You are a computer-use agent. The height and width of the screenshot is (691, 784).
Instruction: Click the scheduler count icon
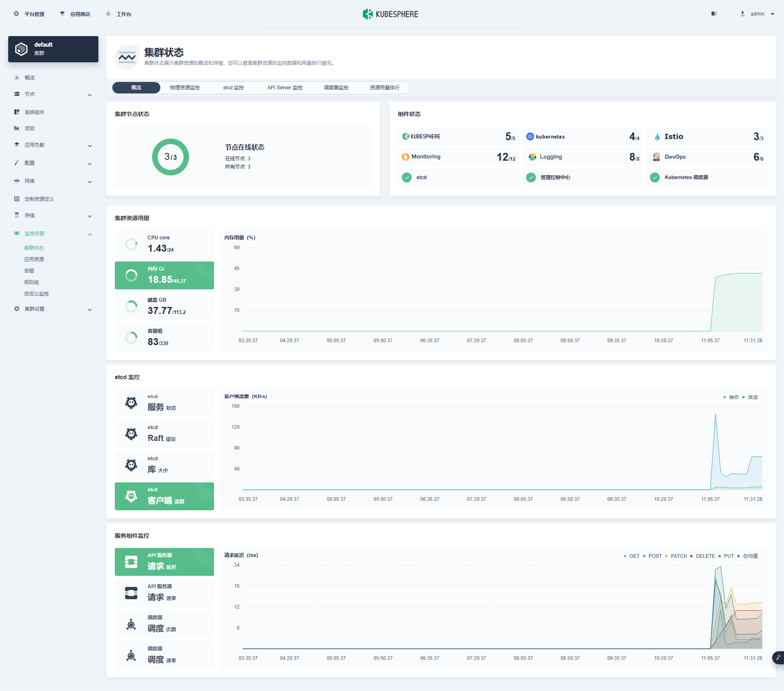coord(131,624)
